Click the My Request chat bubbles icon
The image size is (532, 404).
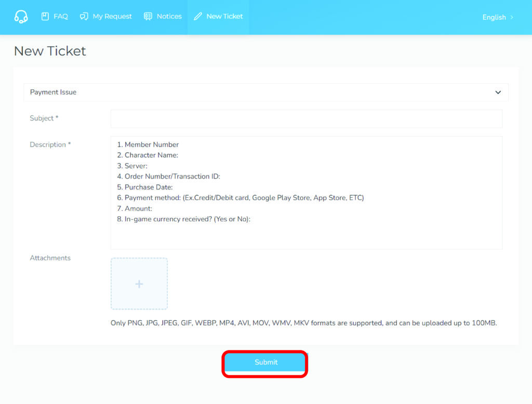pyautogui.click(x=84, y=17)
